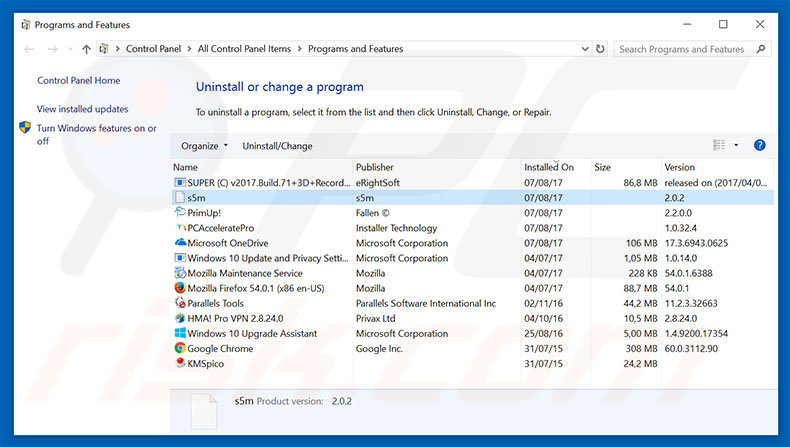Select PCAcceleratePro name in the list

click(221, 228)
